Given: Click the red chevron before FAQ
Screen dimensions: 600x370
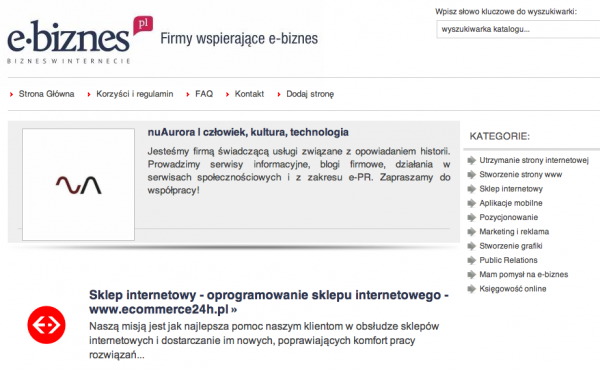Looking at the screenshot, I should click(x=188, y=95).
